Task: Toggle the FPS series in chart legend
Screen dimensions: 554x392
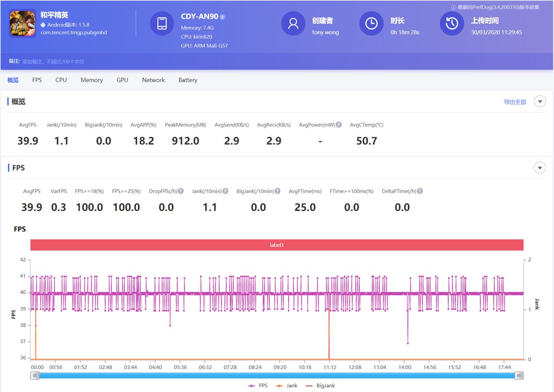Action: (258, 386)
